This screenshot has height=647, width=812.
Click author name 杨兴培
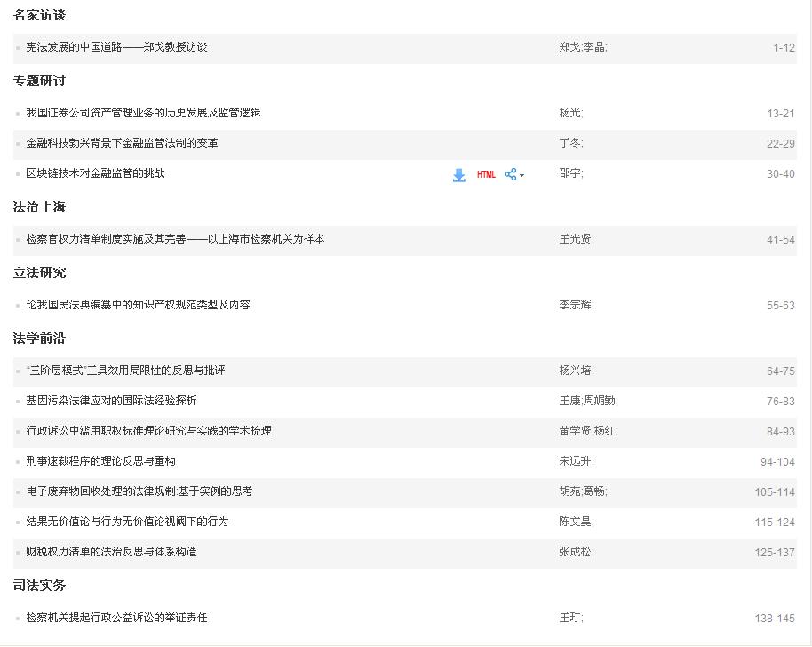click(575, 371)
